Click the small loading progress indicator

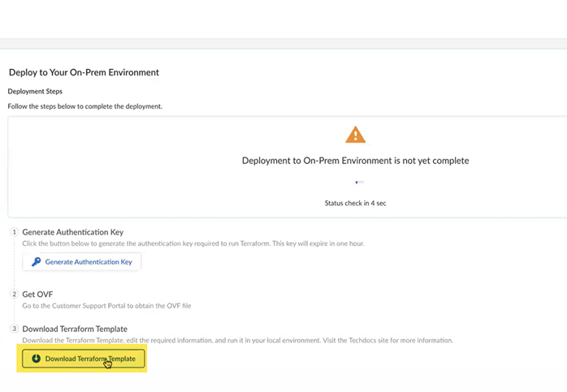[x=359, y=183]
